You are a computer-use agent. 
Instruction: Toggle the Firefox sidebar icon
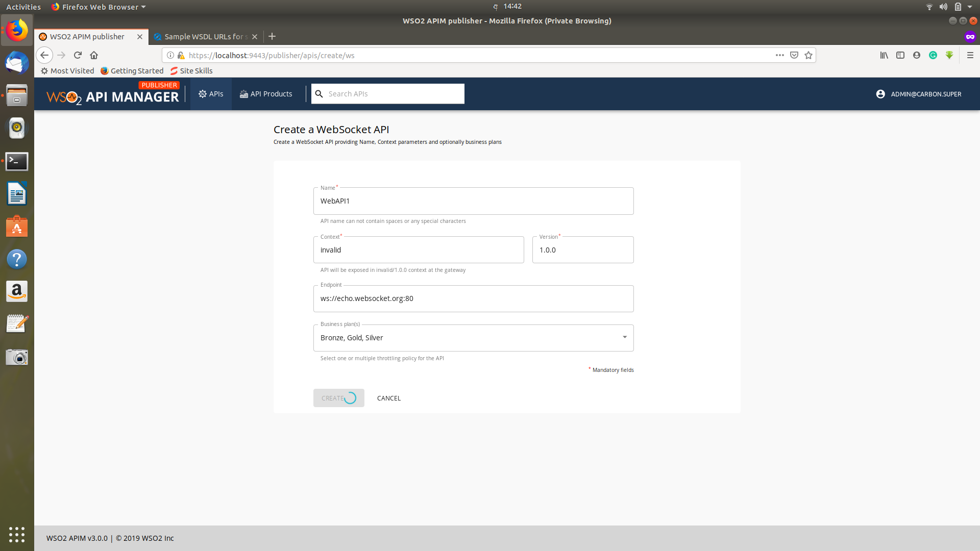click(x=900, y=55)
